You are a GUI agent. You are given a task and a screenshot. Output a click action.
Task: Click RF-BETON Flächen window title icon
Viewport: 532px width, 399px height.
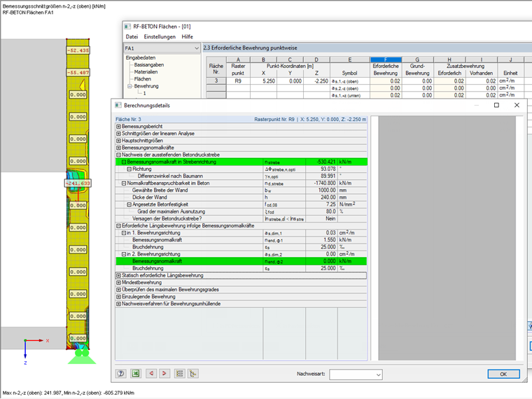(x=127, y=27)
